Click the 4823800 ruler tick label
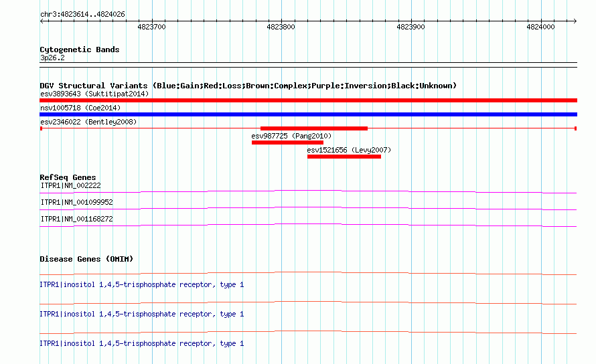 (x=281, y=27)
